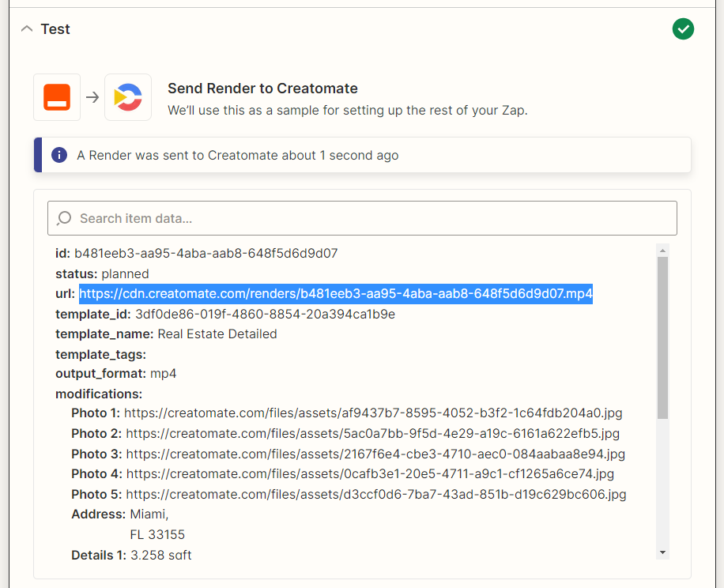Focus the Search item data field
The image size is (724, 588).
pos(362,218)
